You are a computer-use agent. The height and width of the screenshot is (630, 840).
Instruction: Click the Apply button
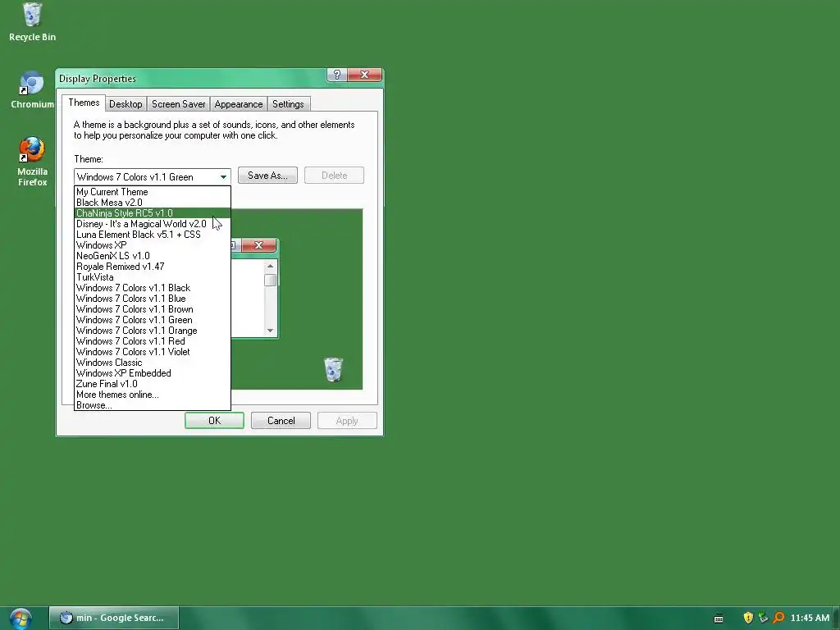point(347,421)
